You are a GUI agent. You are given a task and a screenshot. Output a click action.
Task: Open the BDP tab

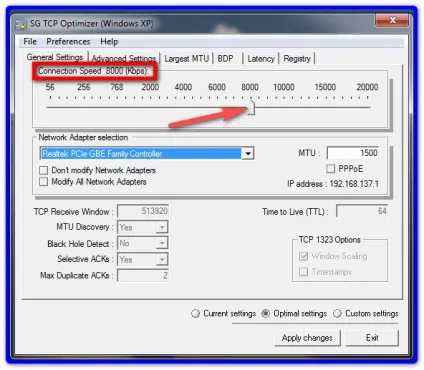pyautogui.click(x=225, y=59)
